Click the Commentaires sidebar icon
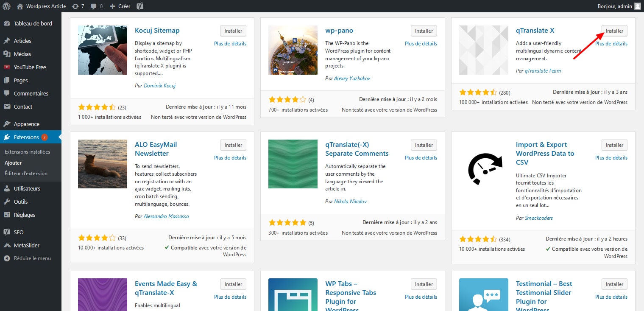 click(x=7, y=93)
